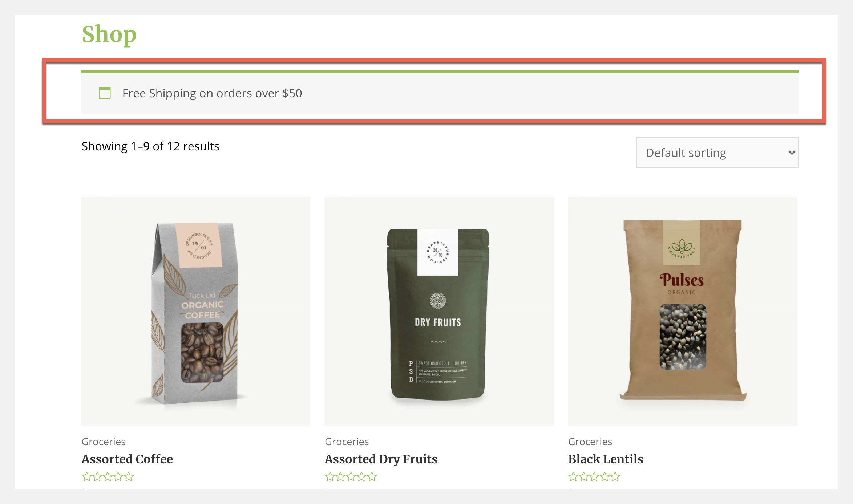This screenshot has height=504, width=853.
Task: Click Groceries category above Assorted Dry Fruits
Action: (347, 442)
